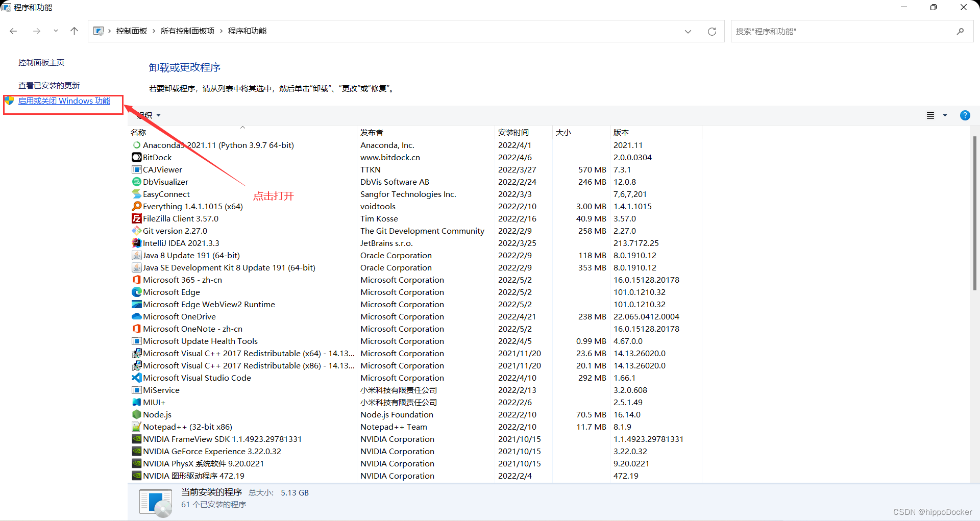
Task: Open the 组织 organize menu
Action: pos(149,115)
